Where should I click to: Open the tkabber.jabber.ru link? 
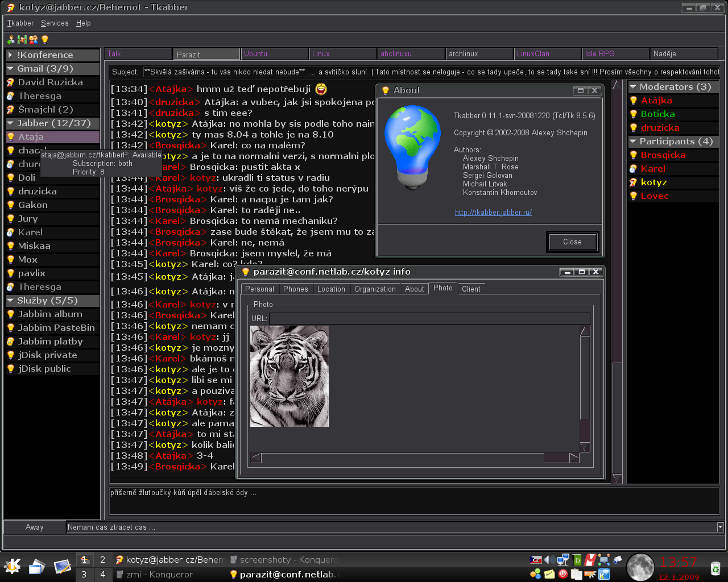click(493, 213)
